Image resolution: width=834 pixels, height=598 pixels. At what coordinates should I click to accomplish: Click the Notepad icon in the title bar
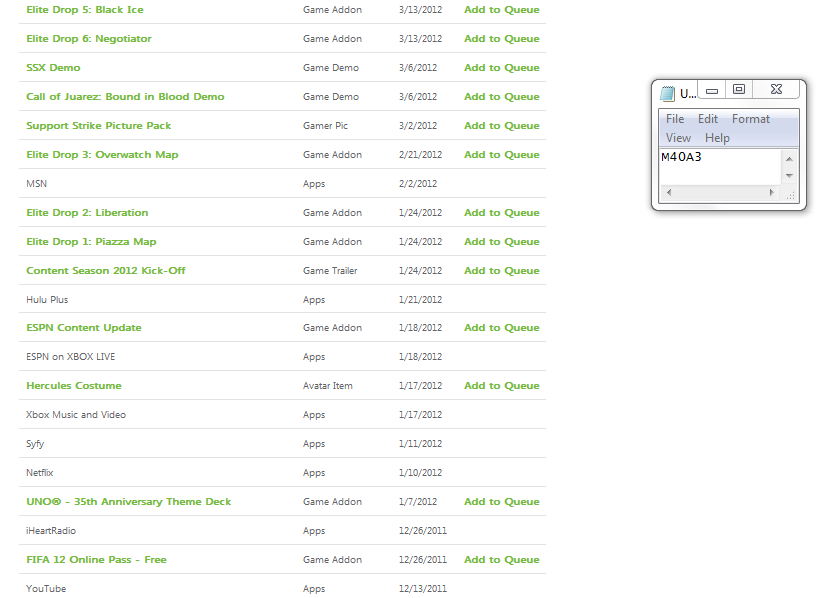pyautogui.click(x=667, y=94)
